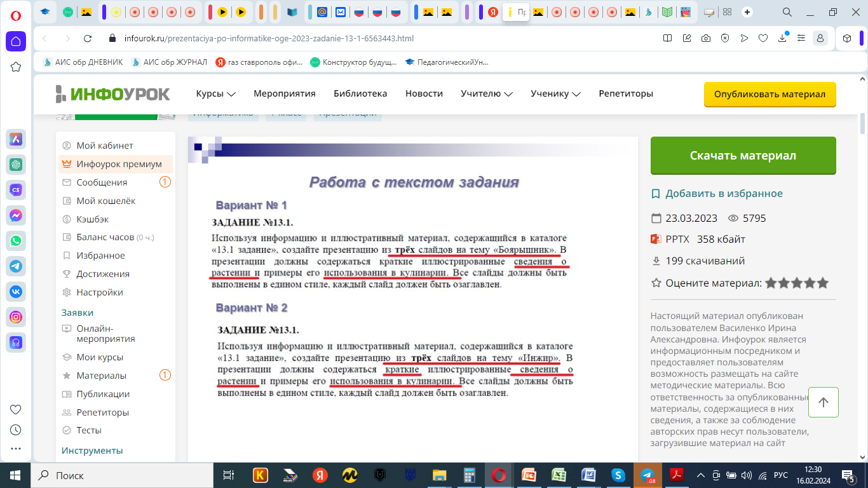Open Новости menu item
This screenshot has width=868, height=488.
(424, 93)
